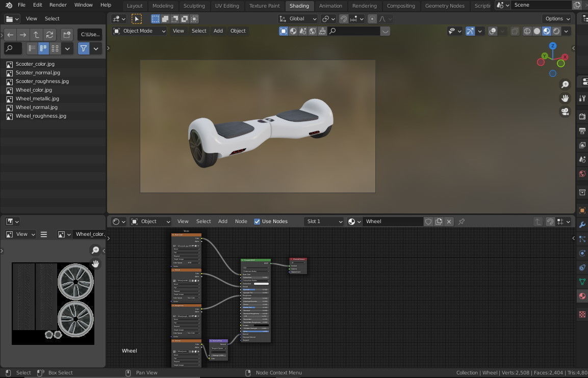Open the 3D viewport Object menu
The width and height of the screenshot is (588, 378).
coord(238,31)
